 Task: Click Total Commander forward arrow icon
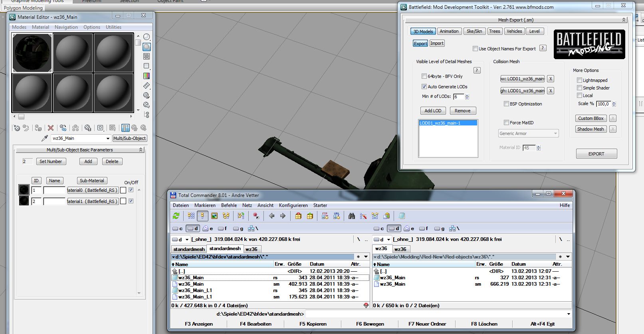click(x=283, y=216)
